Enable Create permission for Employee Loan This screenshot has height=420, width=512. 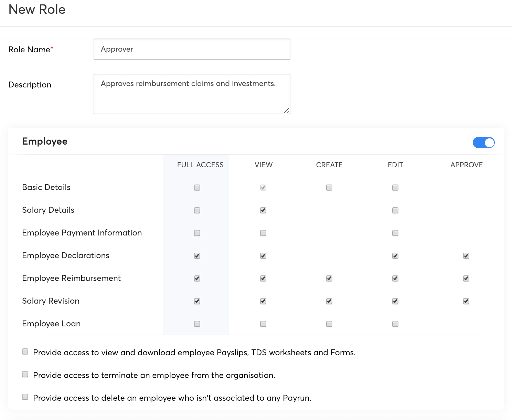point(329,324)
